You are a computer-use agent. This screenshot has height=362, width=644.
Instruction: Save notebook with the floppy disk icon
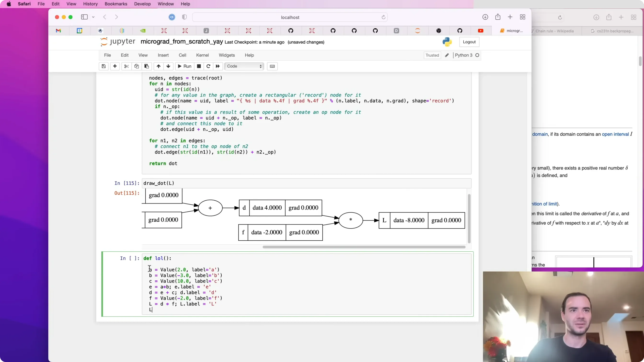(x=103, y=66)
